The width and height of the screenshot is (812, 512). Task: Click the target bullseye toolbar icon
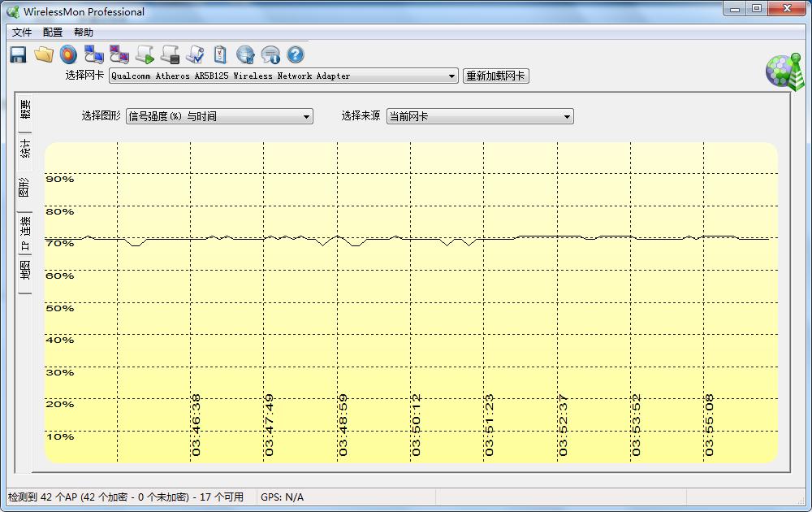pos(68,54)
